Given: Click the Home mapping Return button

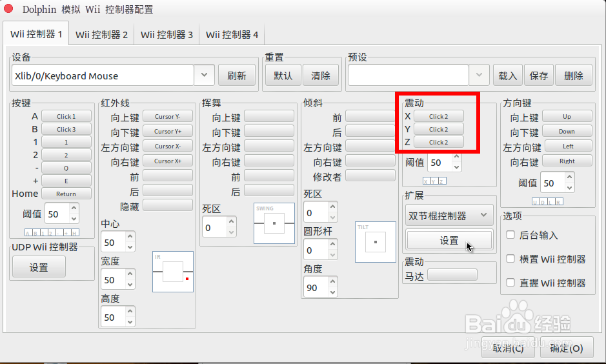Looking at the screenshot, I should point(66,194).
